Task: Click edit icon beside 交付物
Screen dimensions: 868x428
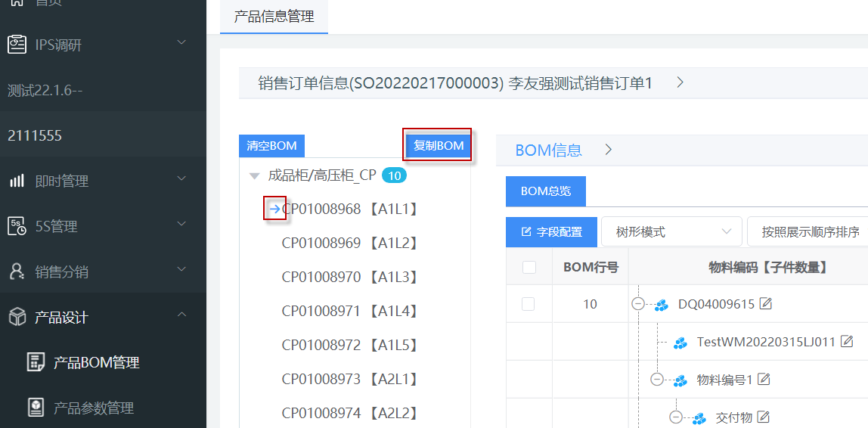Action: pos(764,417)
